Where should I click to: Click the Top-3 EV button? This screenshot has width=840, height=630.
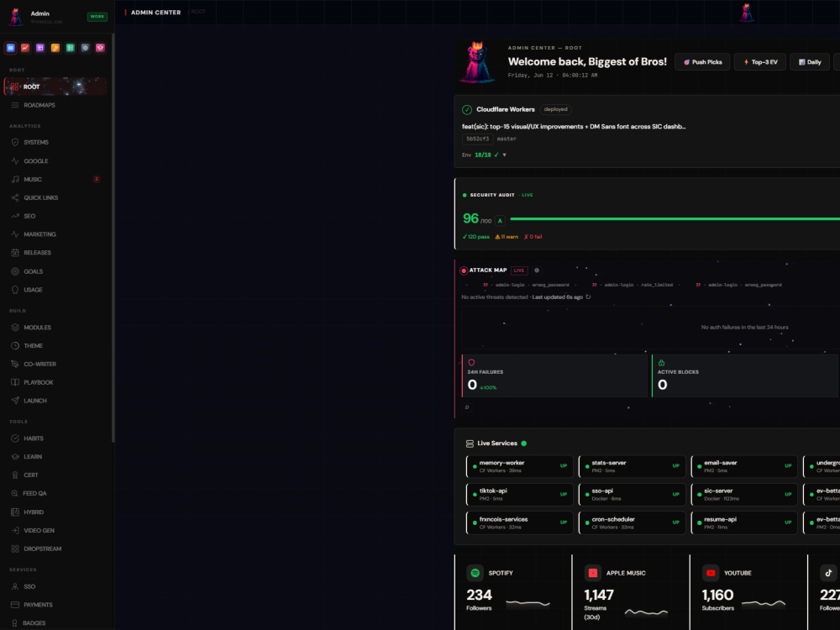[759, 62]
